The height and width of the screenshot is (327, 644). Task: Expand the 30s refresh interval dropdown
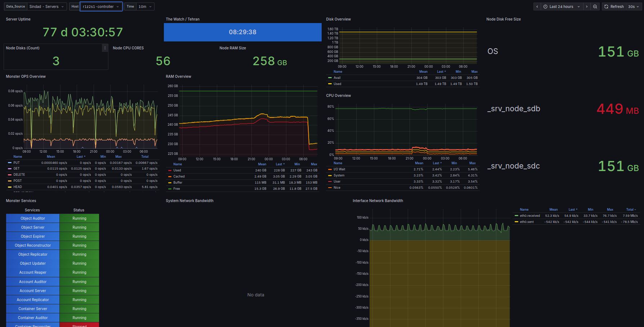tap(634, 6)
